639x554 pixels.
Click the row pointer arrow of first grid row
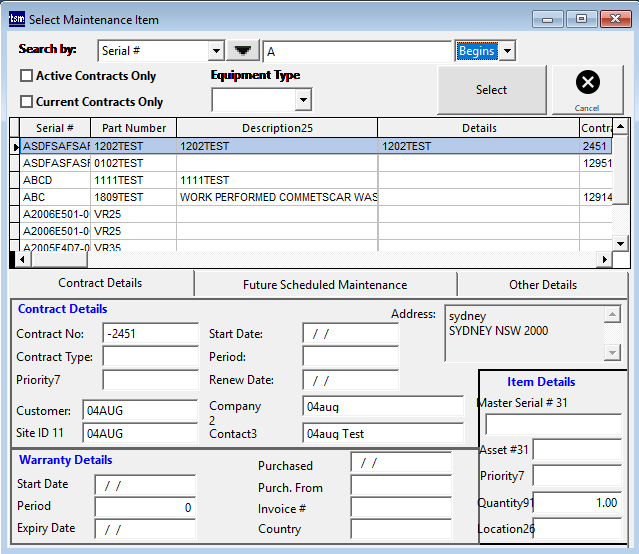coord(15,146)
